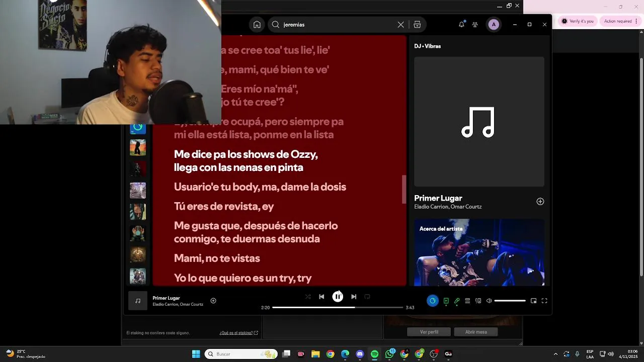644x362 pixels.
Task: Toggle the Now Playing view panel
Action: click(446, 301)
